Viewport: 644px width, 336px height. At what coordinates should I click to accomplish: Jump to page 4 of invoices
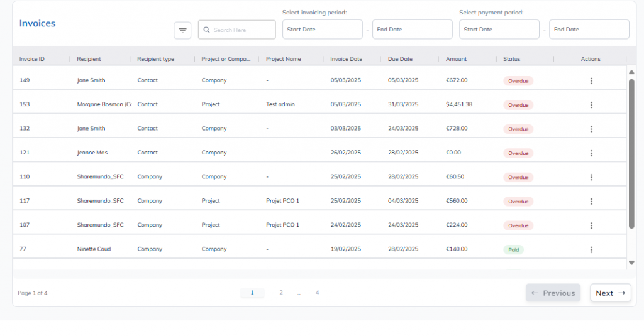(317, 293)
